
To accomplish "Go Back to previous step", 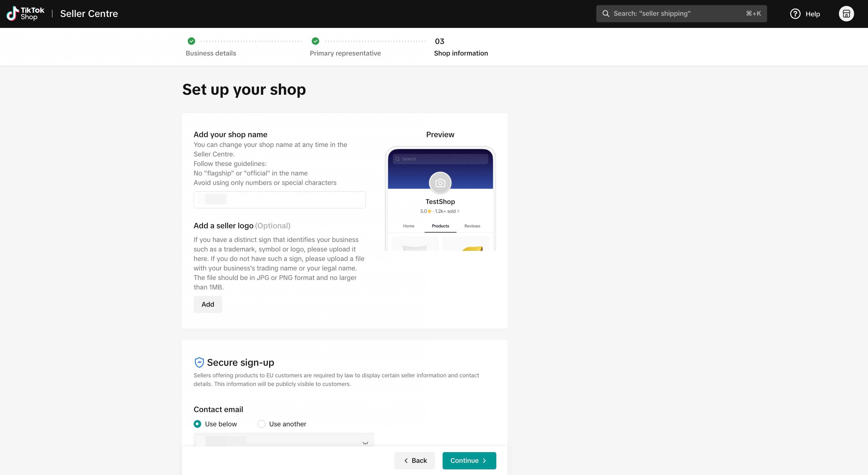I will point(414,460).
